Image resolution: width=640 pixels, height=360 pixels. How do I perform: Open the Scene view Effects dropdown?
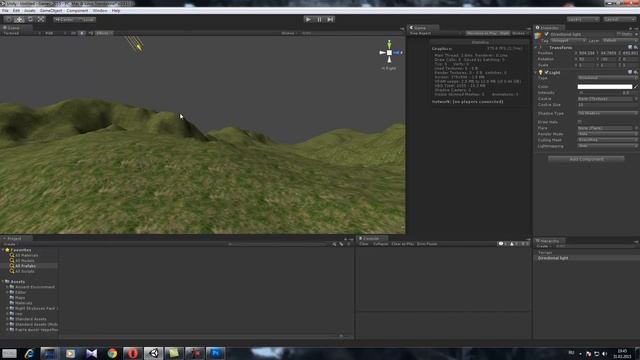(x=104, y=33)
